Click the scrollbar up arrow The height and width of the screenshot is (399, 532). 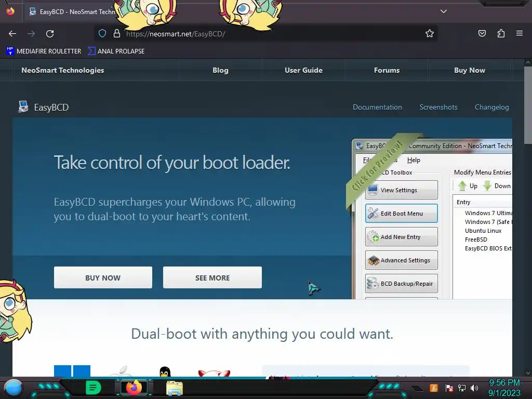528,62
